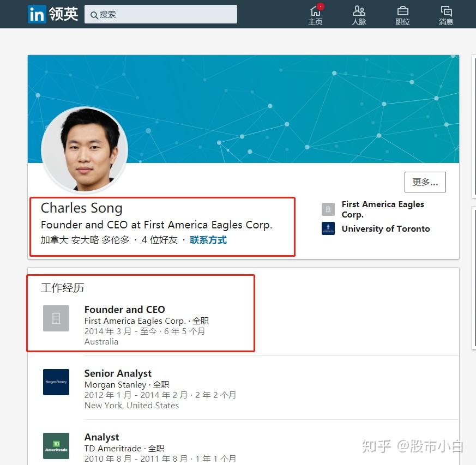Open the Morgan Stanley company logo
476x465 pixels.
(56, 382)
